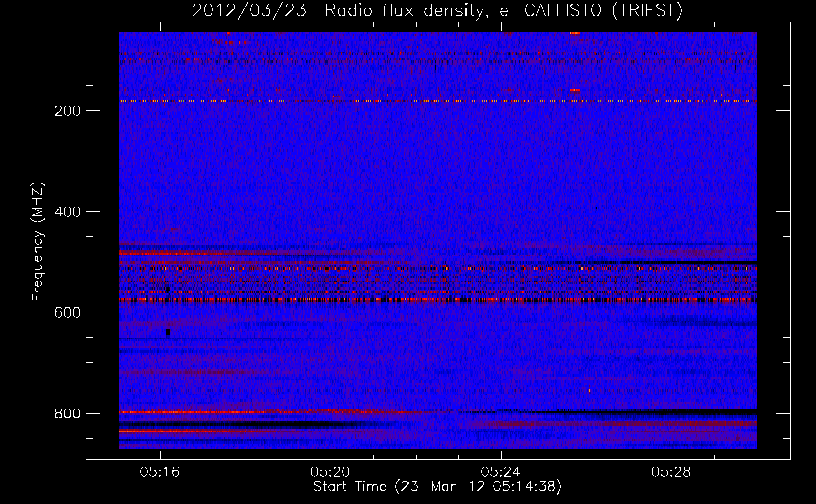
Task: Click the 200 frequency tick label
Action: point(68,111)
